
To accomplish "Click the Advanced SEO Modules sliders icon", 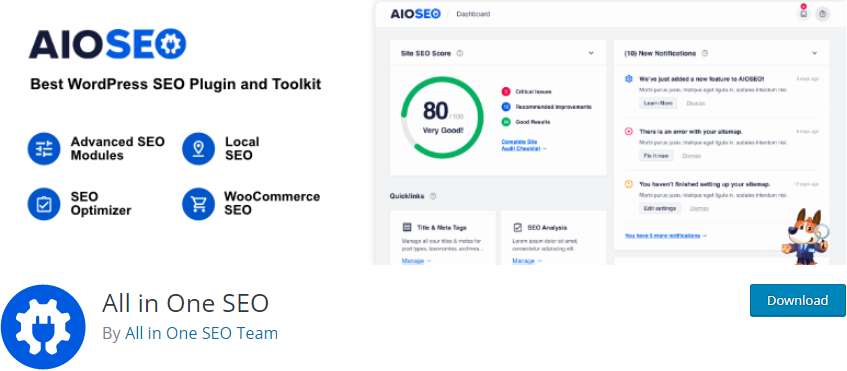I will tap(44, 149).
